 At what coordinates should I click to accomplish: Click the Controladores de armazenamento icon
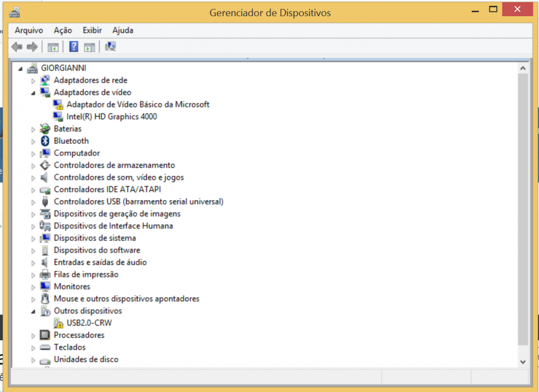coord(45,165)
